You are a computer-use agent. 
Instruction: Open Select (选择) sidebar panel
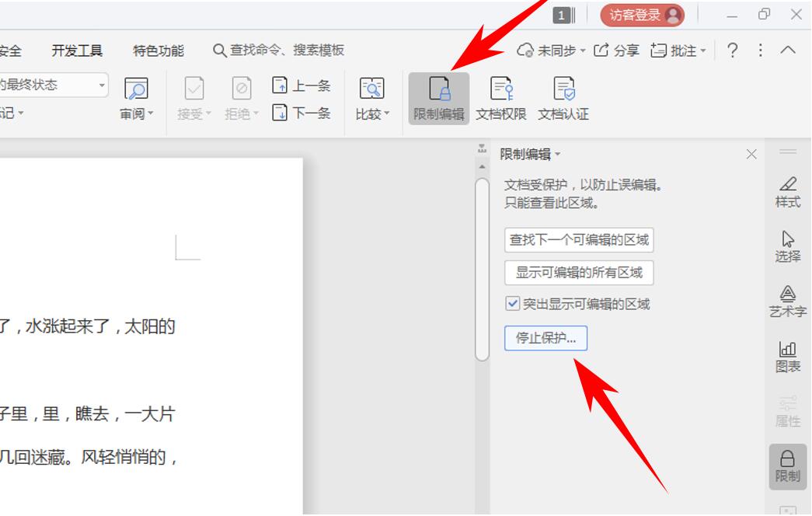point(788,246)
